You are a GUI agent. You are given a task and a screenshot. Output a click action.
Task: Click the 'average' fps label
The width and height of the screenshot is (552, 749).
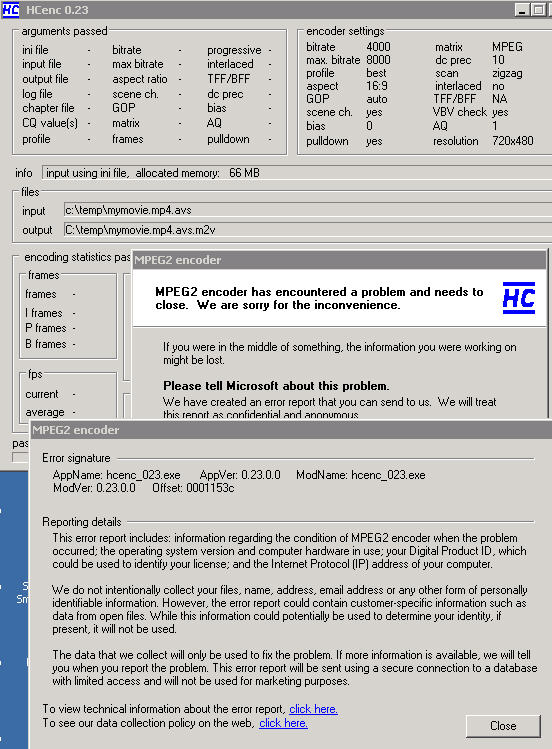(x=45, y=412)
